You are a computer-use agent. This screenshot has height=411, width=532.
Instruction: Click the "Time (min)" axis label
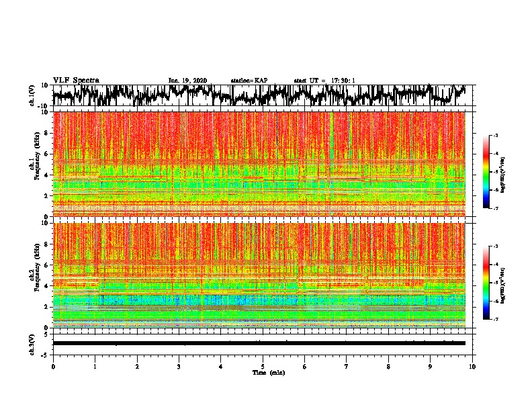point(269,373)
